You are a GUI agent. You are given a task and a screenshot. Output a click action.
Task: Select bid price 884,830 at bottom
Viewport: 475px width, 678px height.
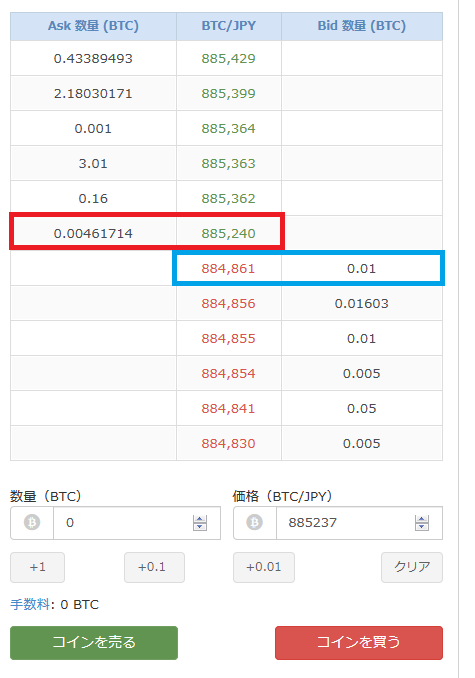(228, 444)
